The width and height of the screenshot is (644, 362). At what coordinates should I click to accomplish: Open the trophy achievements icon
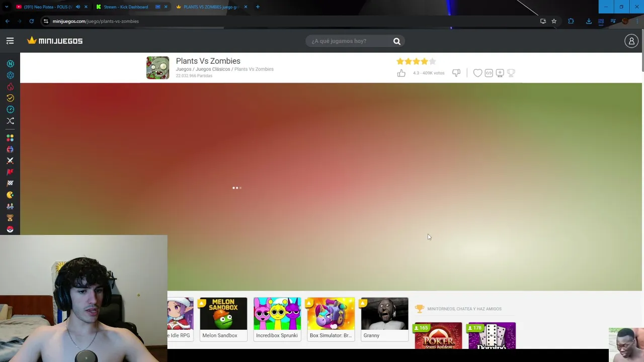[511, 73]
